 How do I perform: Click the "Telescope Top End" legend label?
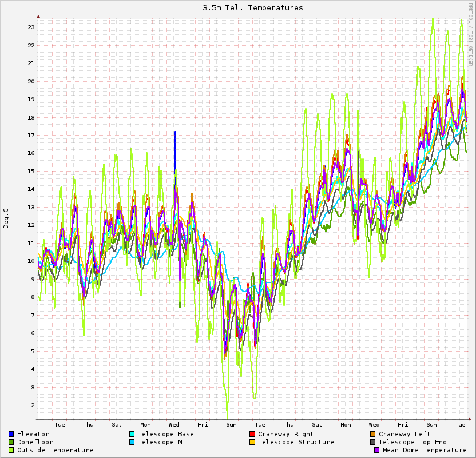412,442
